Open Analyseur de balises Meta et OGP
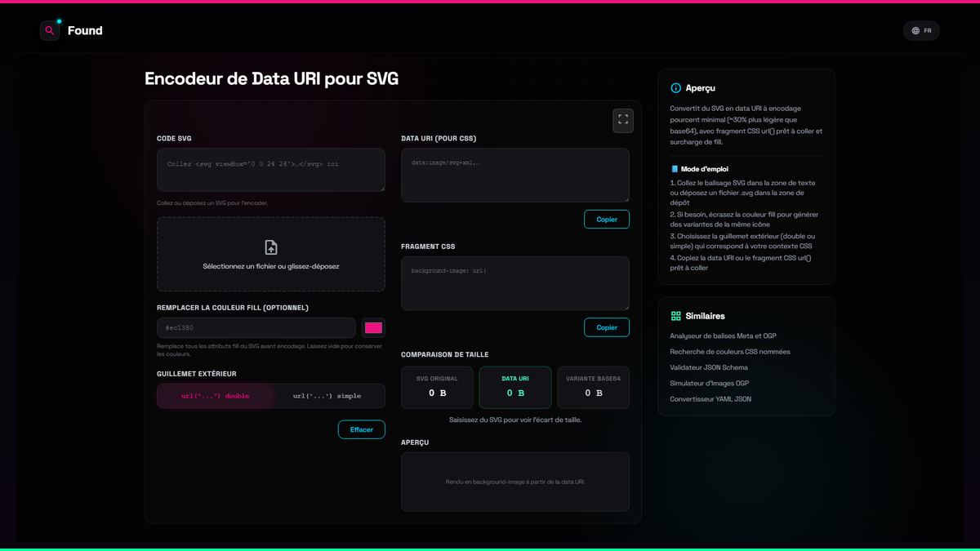This screenshot has height=551, width=980. [722, 335]
